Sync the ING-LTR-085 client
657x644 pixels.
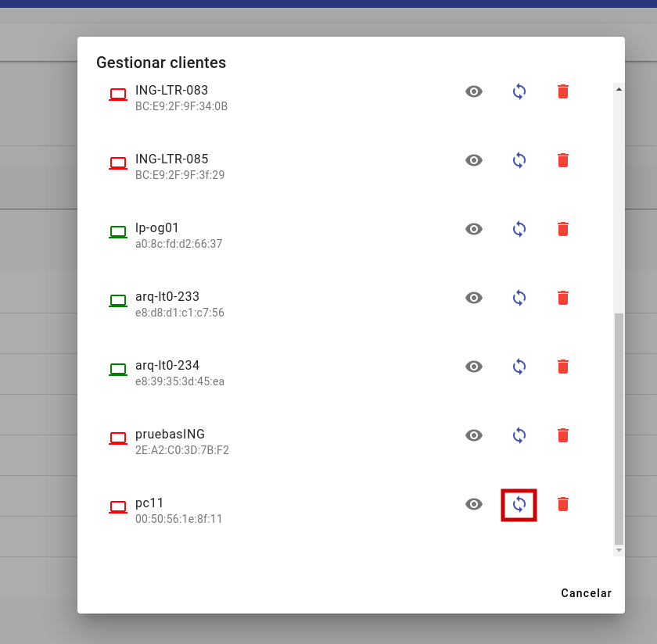[519, 160]
